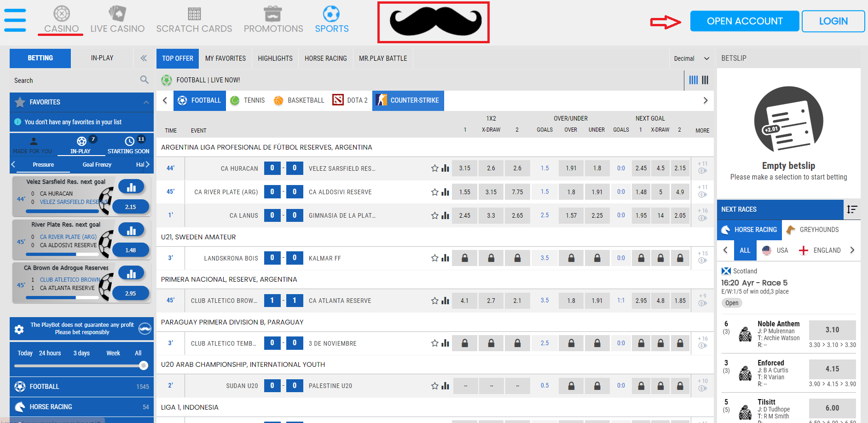Screen dimensions: 868x423
Task: Select the Made For You tab
Action: 33,145
